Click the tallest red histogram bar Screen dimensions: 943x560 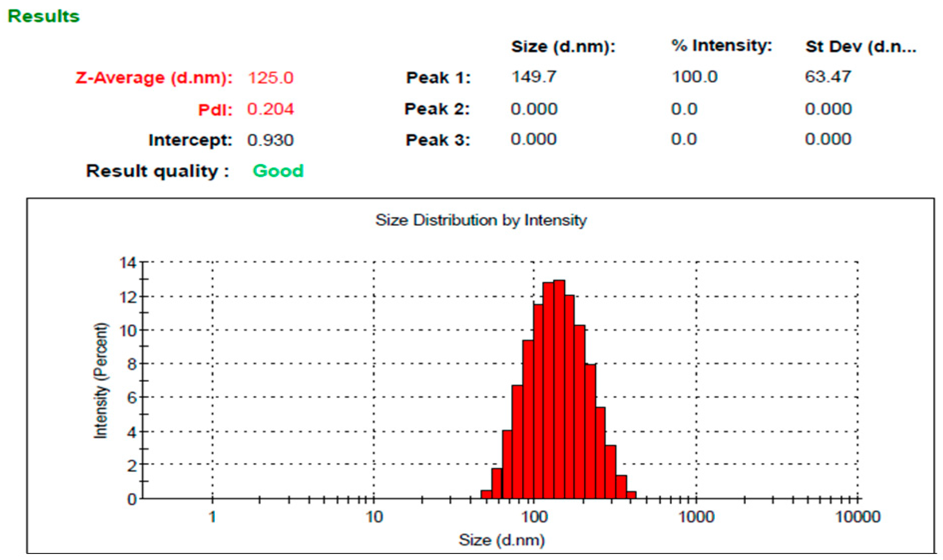point(559,389)
